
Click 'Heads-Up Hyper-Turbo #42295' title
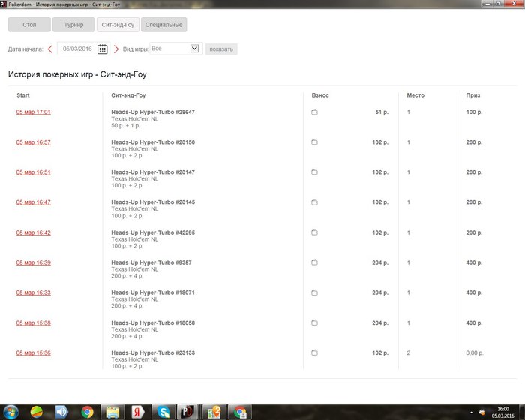click(x=153, y=232)
